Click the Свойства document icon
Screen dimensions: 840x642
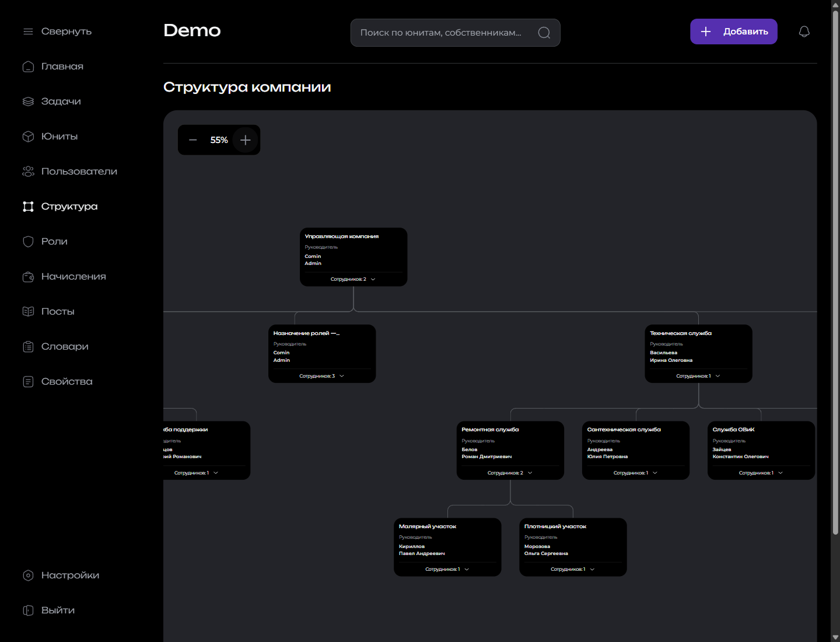tap(28, 382)
